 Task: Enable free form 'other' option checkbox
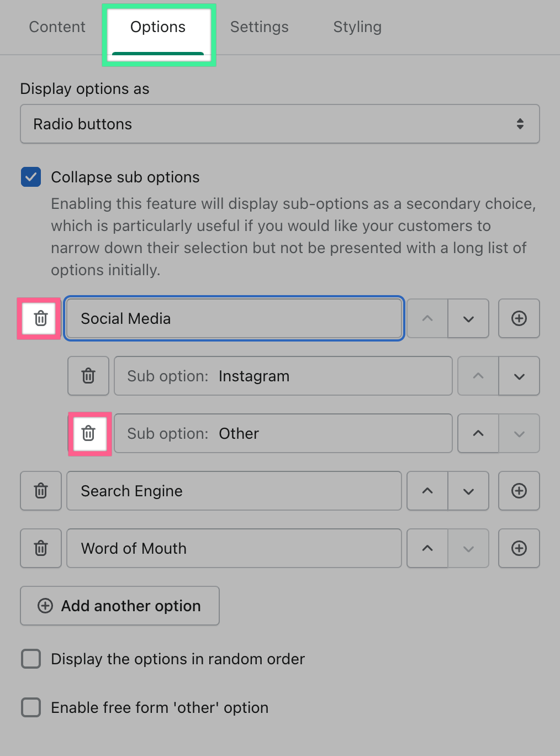pos(31,707)
